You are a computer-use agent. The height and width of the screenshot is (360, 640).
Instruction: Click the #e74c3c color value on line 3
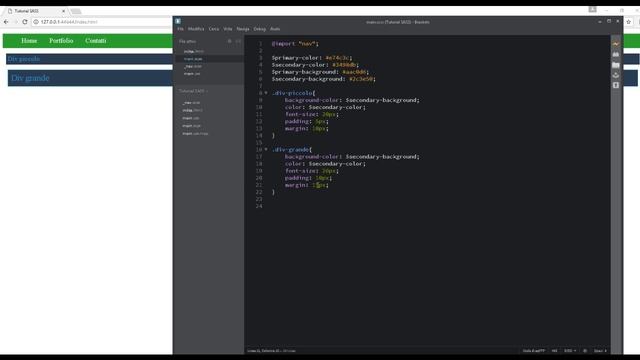[x=338, y=58]
